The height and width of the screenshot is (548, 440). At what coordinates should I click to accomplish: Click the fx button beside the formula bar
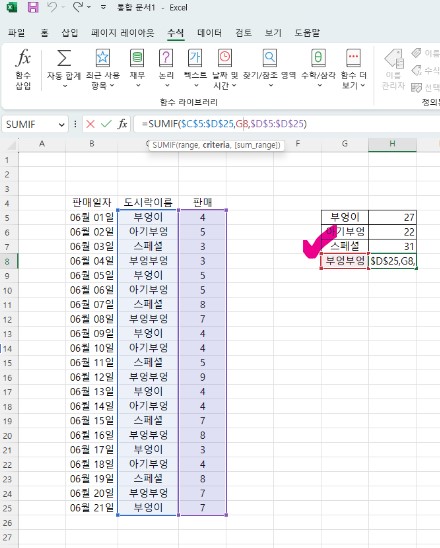tap(122, 124)
